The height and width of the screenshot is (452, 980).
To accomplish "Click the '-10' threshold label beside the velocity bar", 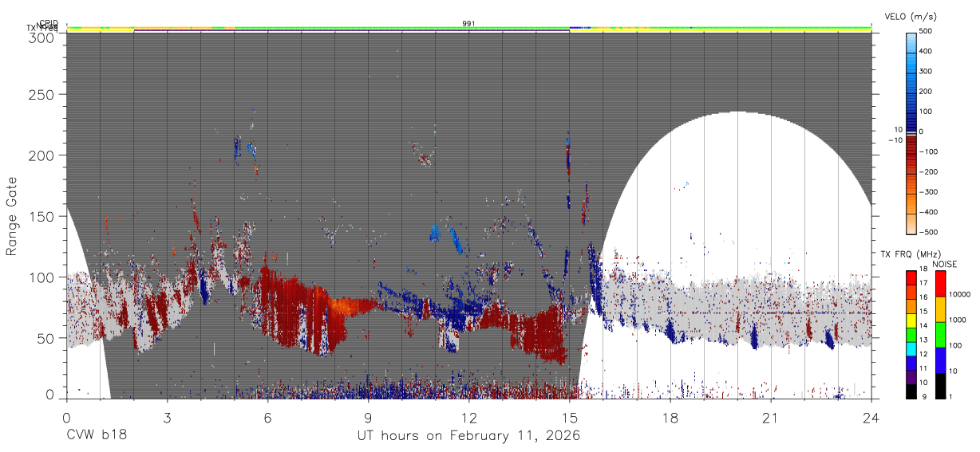I will tap(895, 140).
